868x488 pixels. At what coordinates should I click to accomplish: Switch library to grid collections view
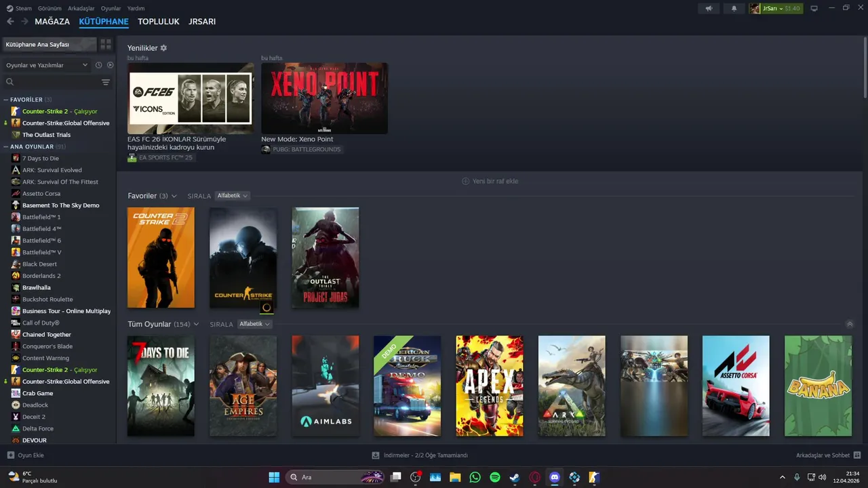[106, 44]
